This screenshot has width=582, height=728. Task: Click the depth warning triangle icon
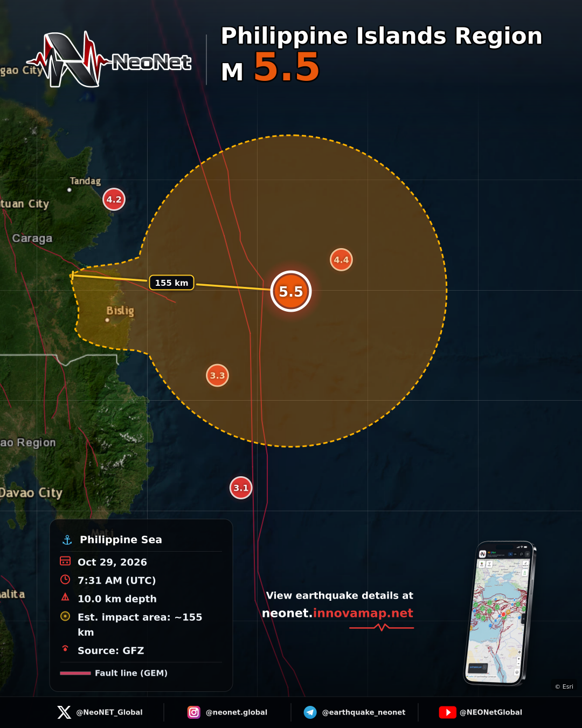point(65,597)
